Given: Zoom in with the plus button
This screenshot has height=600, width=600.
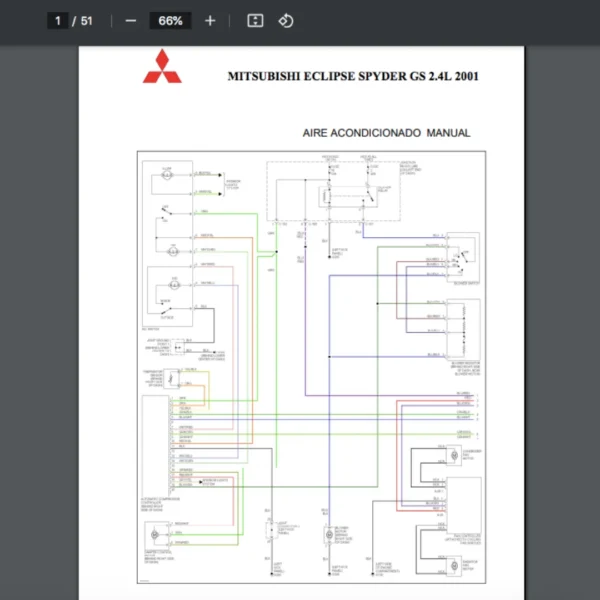Looking at the screenshot, I should (209, 21).
